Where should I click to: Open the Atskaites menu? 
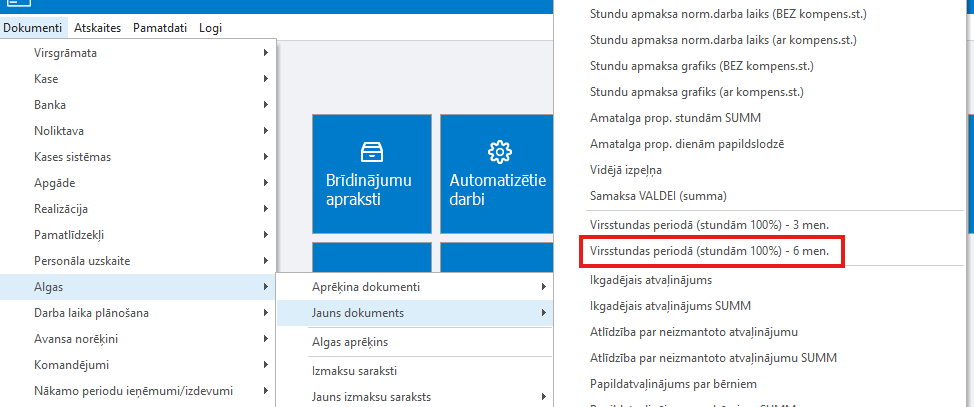point(98,27)
